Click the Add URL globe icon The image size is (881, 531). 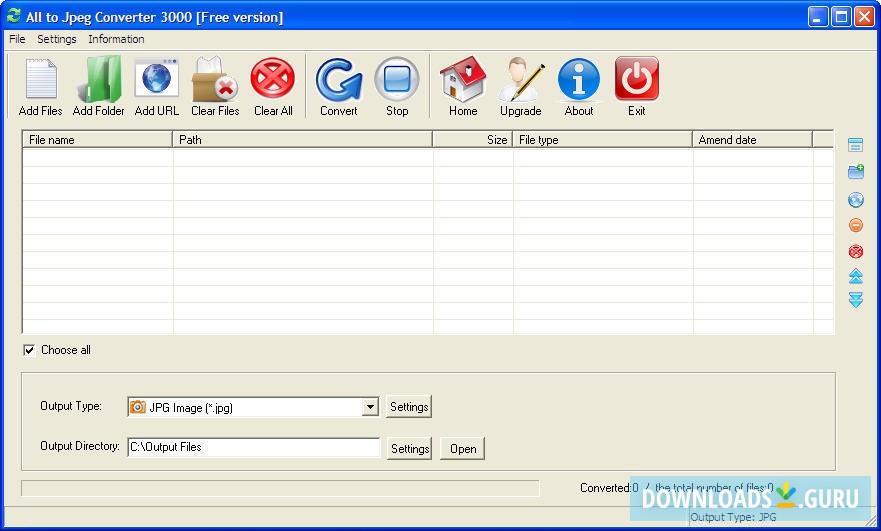(157, 79)
